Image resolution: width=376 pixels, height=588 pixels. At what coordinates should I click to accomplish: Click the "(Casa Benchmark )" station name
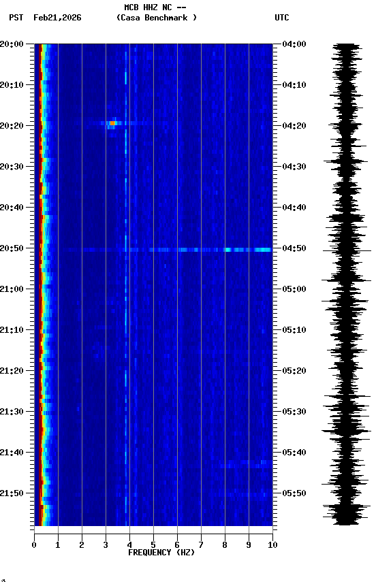coord(156,18)
